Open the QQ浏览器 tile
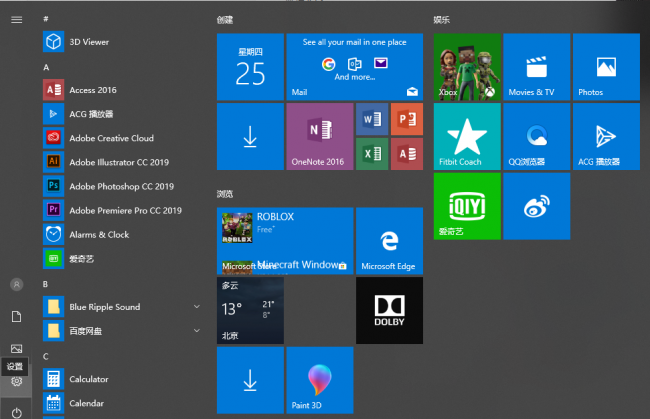This screenshot has height=419, width=650. (x=537, y=136)
